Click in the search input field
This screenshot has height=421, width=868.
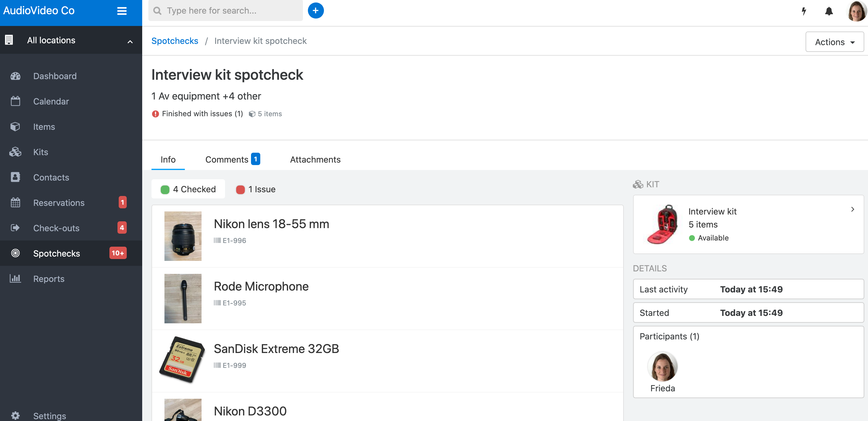(226, 11)
